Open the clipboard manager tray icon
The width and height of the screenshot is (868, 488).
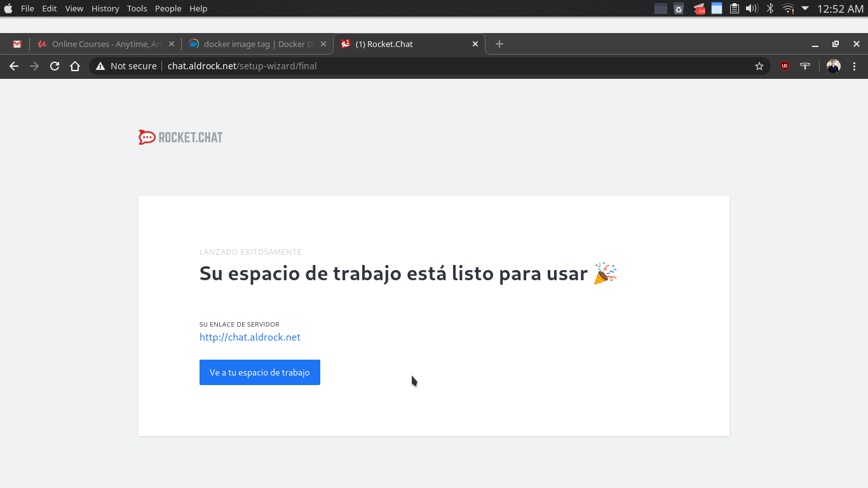[734, 8]
